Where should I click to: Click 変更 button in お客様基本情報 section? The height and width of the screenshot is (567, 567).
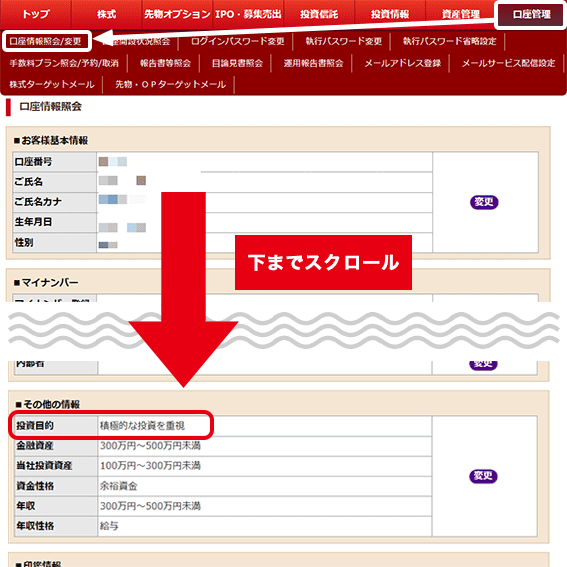pyautogui.click(x=484, y=202)
